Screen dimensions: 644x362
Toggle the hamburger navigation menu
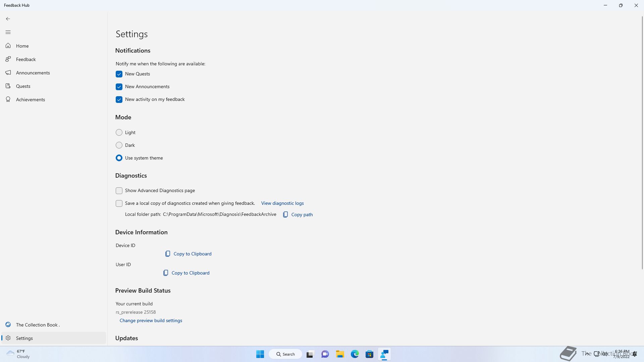click(8, 32)
